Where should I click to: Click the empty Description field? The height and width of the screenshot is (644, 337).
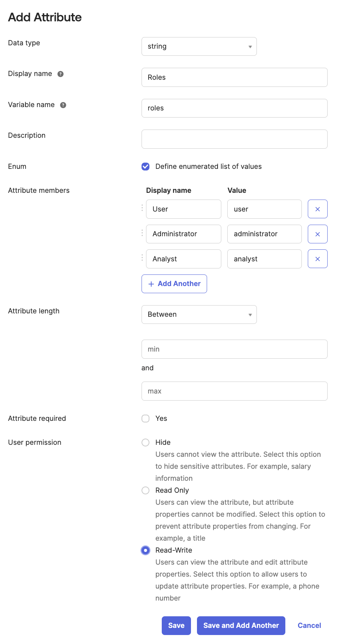(234, 139)
